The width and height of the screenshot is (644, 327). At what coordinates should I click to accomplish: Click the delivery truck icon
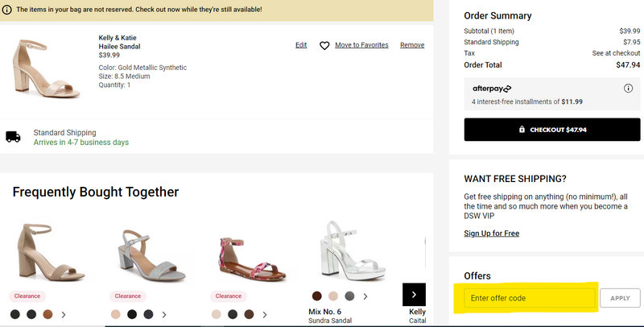coord(13,137)
